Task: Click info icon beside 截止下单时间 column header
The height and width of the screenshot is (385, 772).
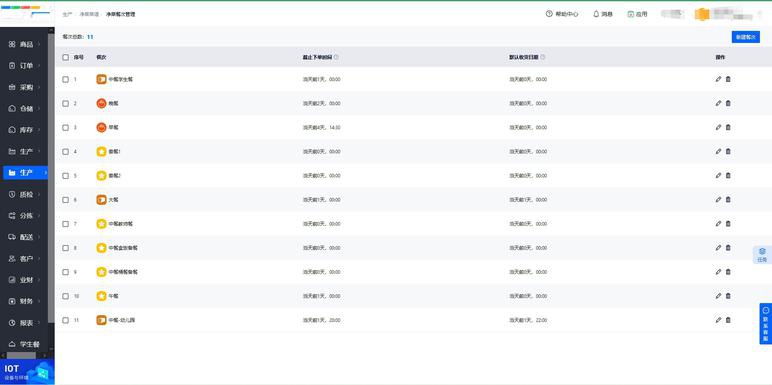Action: click(336, 57)
